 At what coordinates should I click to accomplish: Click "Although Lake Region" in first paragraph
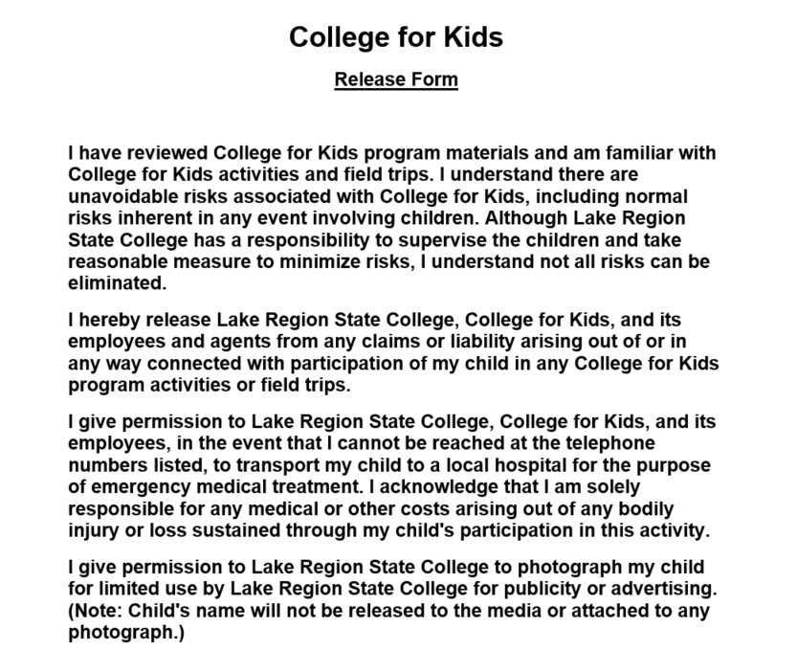[x=585, y=218]
